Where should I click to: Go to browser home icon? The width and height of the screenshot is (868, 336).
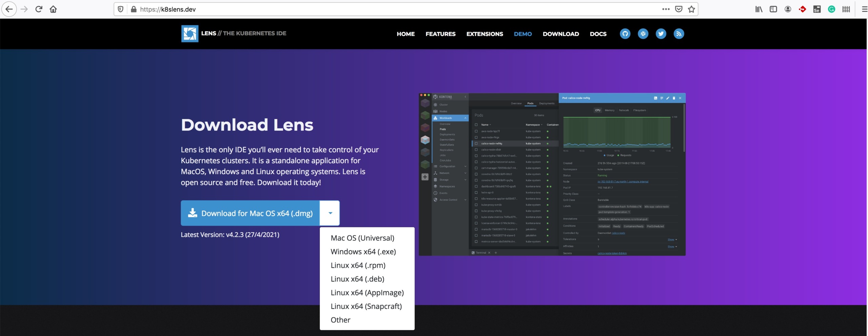53,9
